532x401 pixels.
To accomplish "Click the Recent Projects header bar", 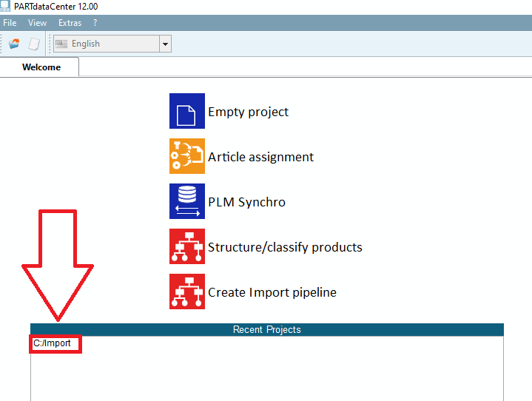I will [x=267, y=329].
